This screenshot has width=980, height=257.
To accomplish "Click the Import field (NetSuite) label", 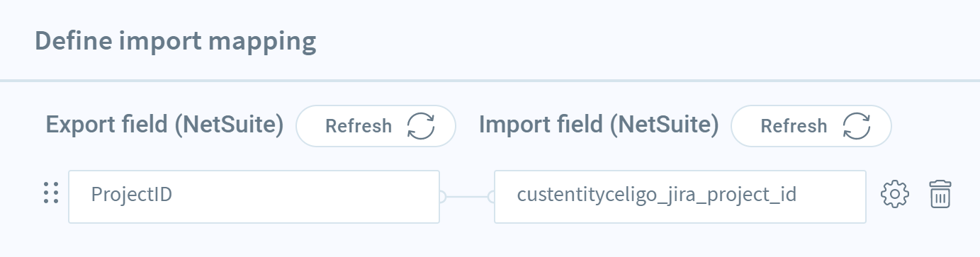I will point(599,125).
